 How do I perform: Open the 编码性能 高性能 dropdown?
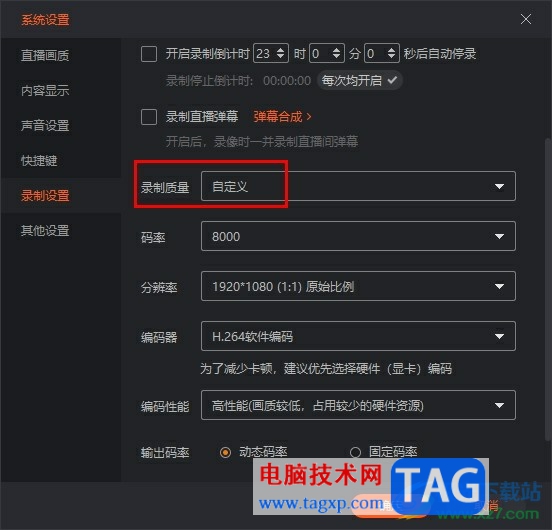(358, 405)
